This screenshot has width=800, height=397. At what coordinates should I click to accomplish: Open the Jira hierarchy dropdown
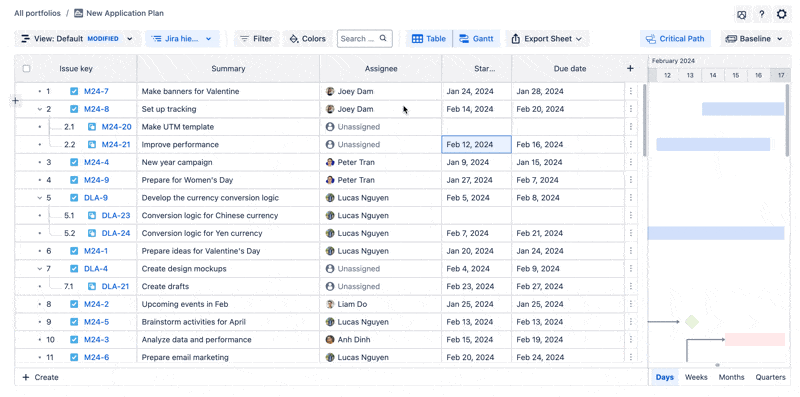183,39
